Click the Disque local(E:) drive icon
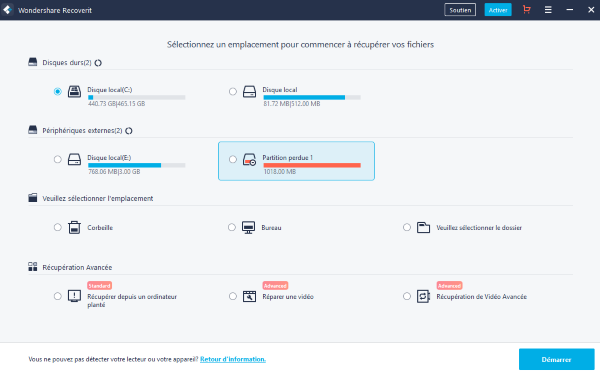 coord(74,160)
